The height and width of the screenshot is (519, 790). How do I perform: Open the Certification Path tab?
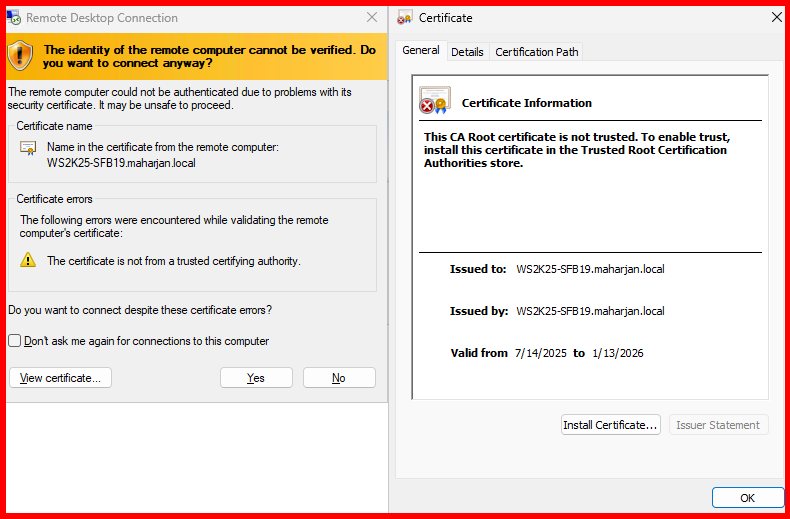tap(536, 52)
